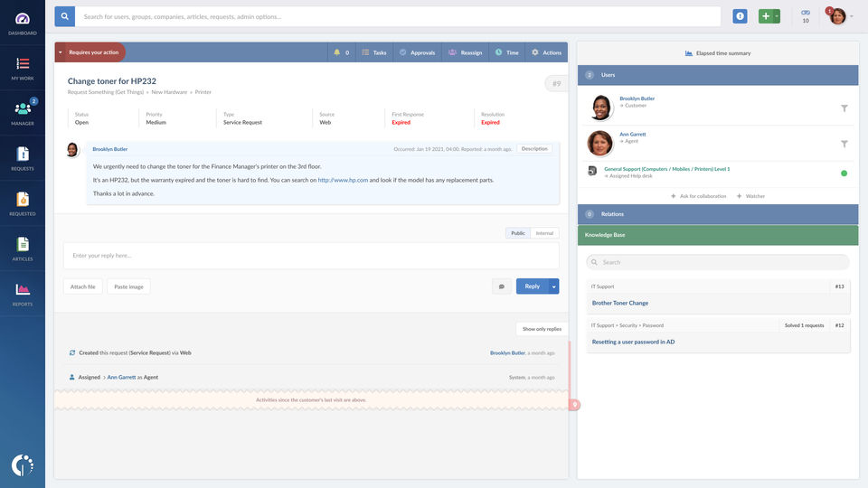Click the main search input field
This screenshot has width=868, height=488.
pos(398,16)
